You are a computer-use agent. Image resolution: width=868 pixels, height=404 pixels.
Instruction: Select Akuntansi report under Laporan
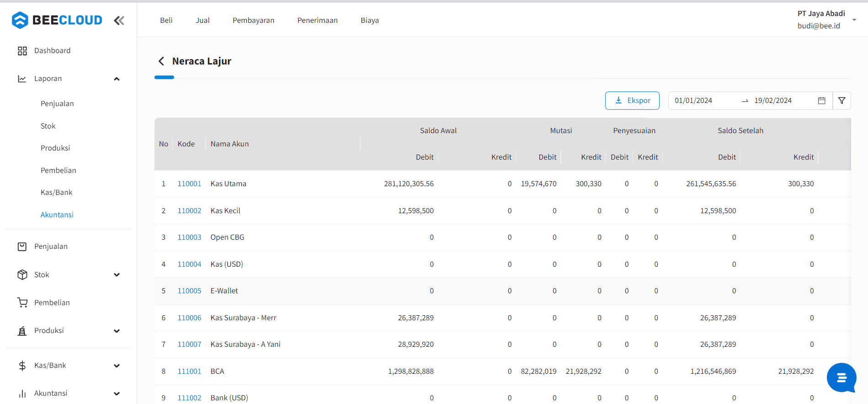pos(57,215)
